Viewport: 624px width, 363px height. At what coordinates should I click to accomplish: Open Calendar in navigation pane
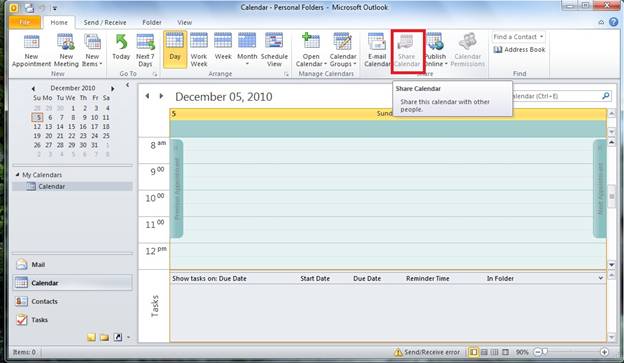[72, 283]
